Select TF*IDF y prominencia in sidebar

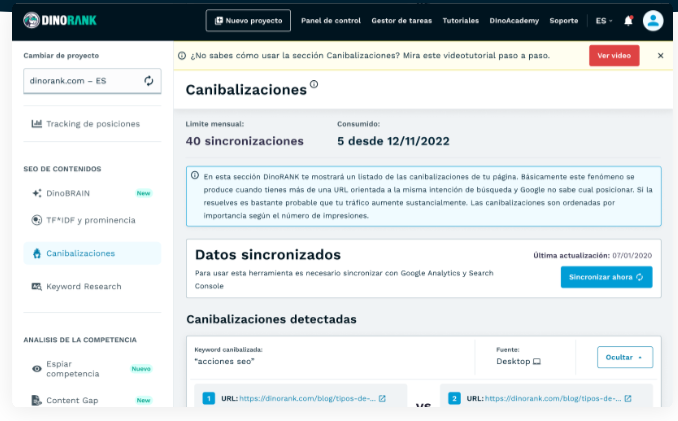click(92, 220)
